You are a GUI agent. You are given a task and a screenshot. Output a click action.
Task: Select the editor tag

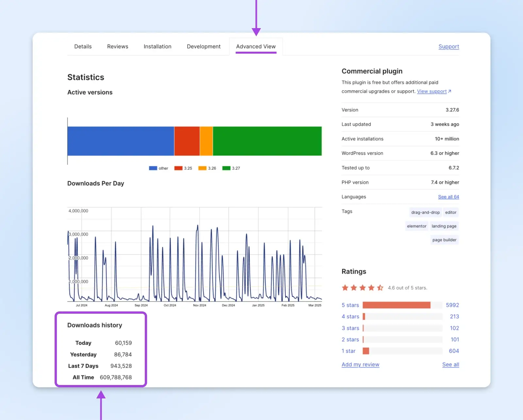click(450, 212)
